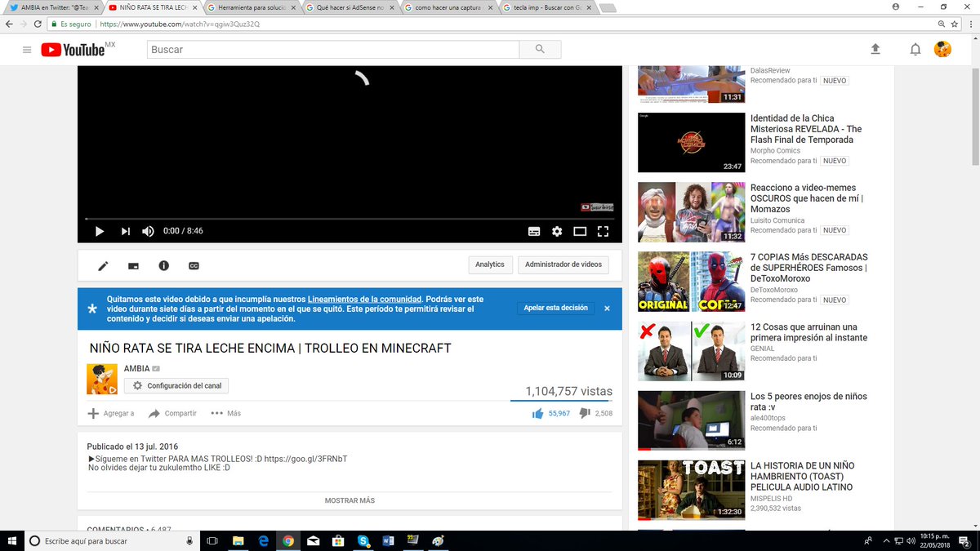Click the Lineamientos de la comunidad link
Image resolution: width=980 pixels, height=551 pixels.
[364, 299]
